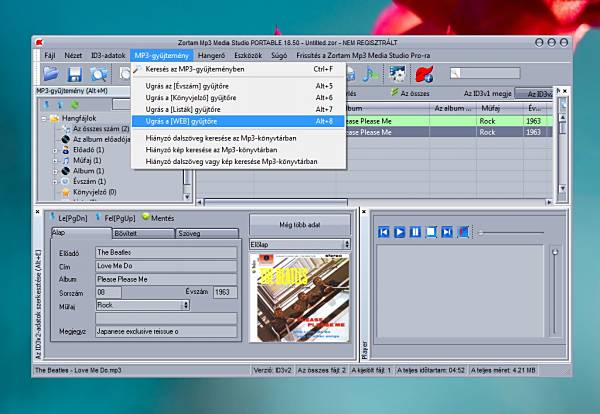This screenshot has width=600, height=414.
Task: Open the Hangerő menu
Action: tap(211, 55)
